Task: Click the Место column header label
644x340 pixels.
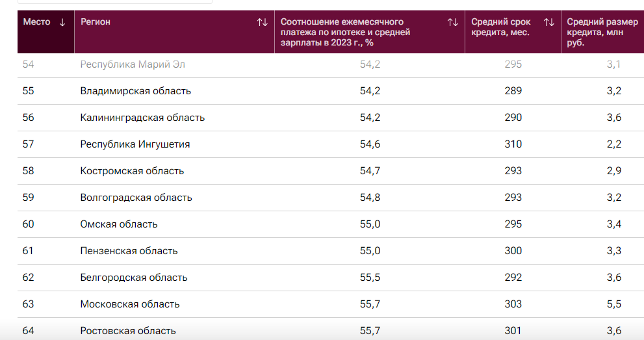Action: (x=36, y=22)
